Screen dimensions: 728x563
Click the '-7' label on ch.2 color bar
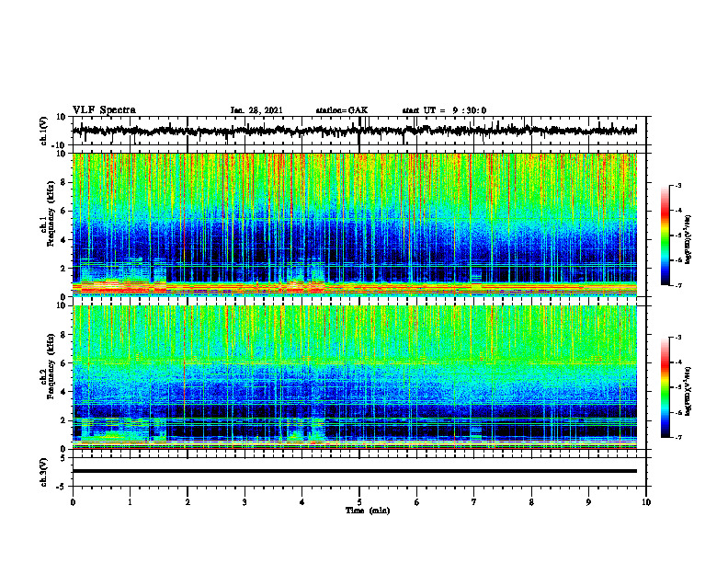click(677, 438)
